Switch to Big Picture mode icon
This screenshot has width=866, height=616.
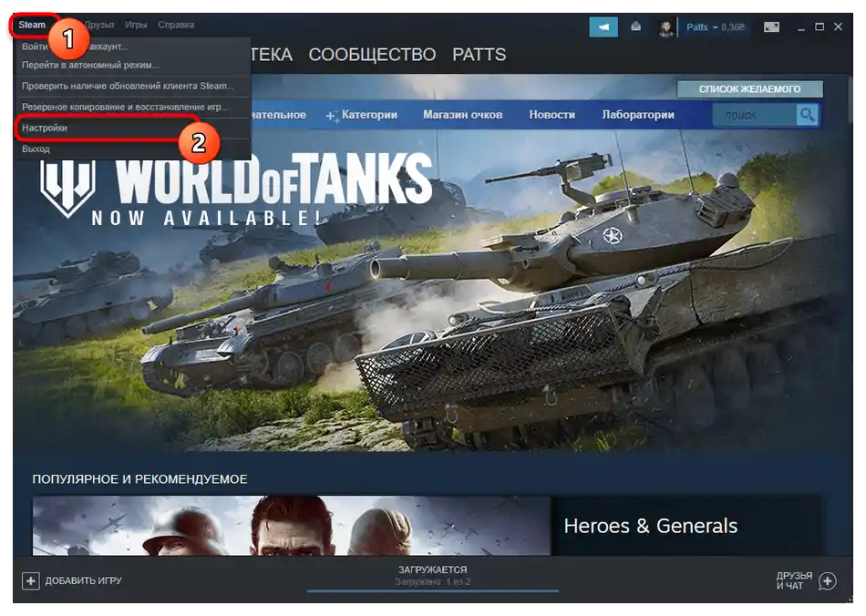(x=771, y=26)
